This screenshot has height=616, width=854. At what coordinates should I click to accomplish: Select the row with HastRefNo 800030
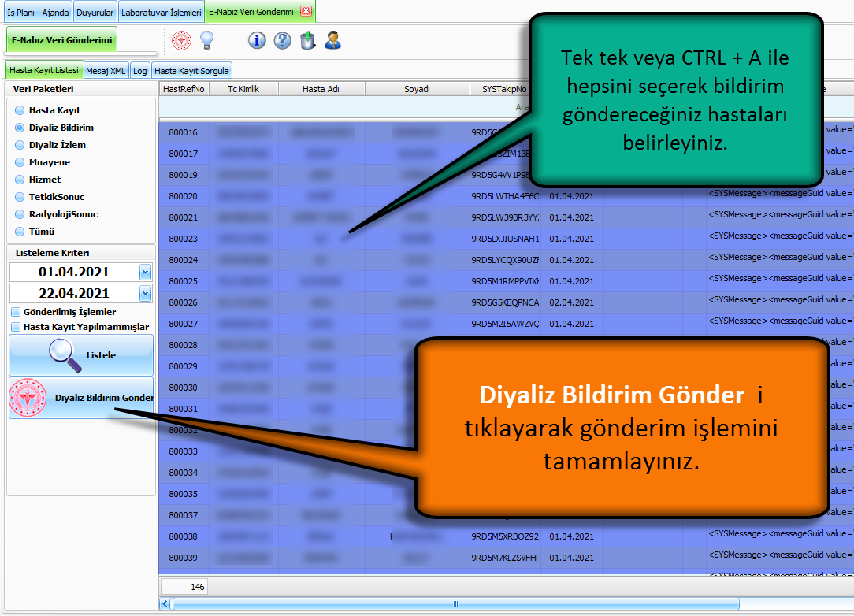click(x=506, y=388)
